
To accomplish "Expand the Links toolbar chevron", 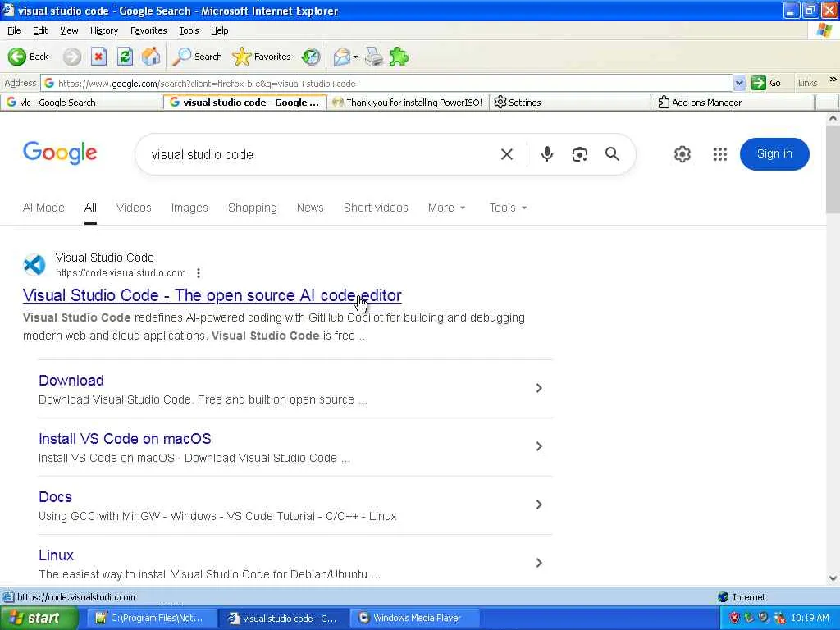I will pyautogui.click(x=833, y=80).
